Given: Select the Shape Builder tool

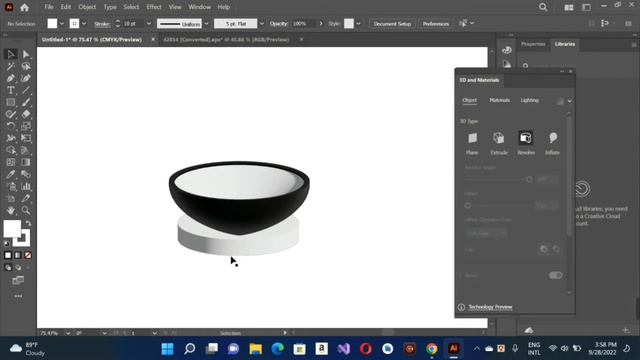Looking at the screenshot, I should point(11,150).
